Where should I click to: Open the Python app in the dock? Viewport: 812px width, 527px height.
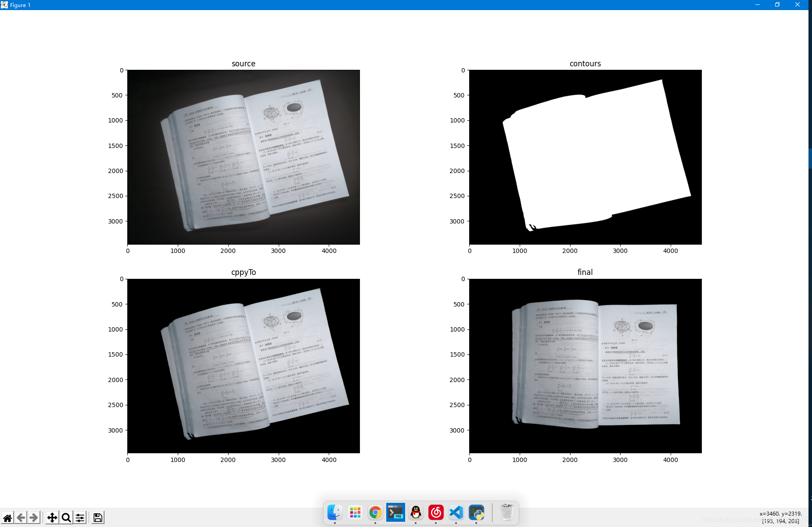click(x=476, y=512)
